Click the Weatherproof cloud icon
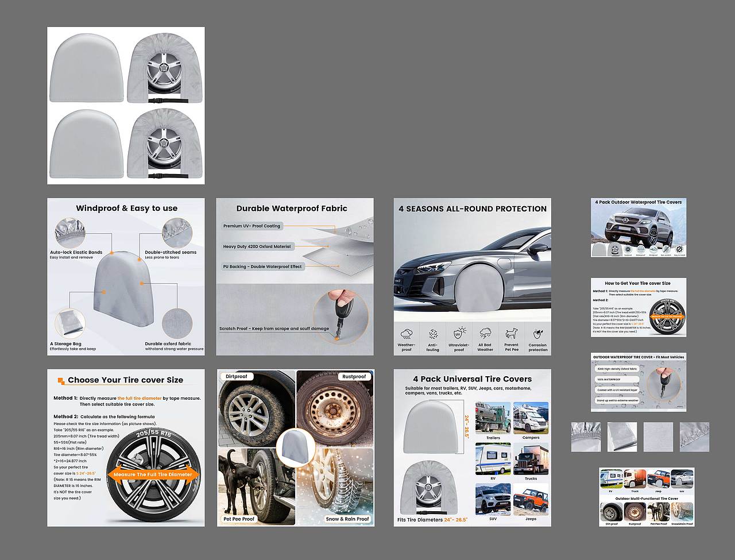Image resolution: width=735 pixels, height=560 pixels. (x=407, y=334)
